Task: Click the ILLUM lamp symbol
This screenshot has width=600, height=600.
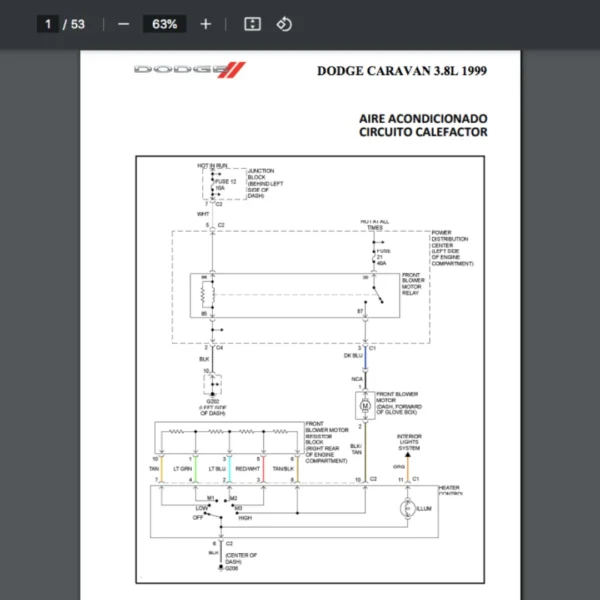Action: coord(406,509)
